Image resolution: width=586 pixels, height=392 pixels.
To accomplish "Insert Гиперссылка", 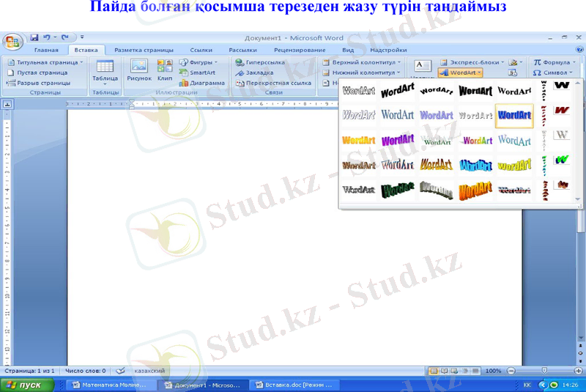I will [x=260, y=62].
